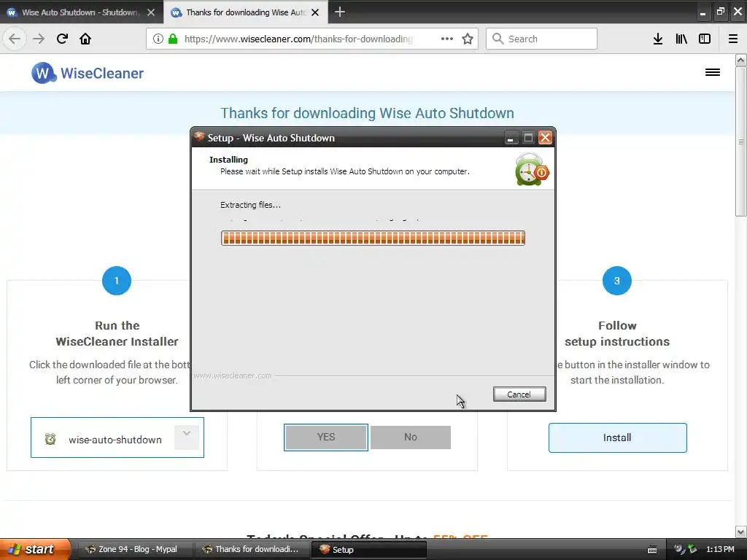Minimize the Setup installer window
Screen dimensions: 747x560
pyautogui.click(x=510, y=138)
